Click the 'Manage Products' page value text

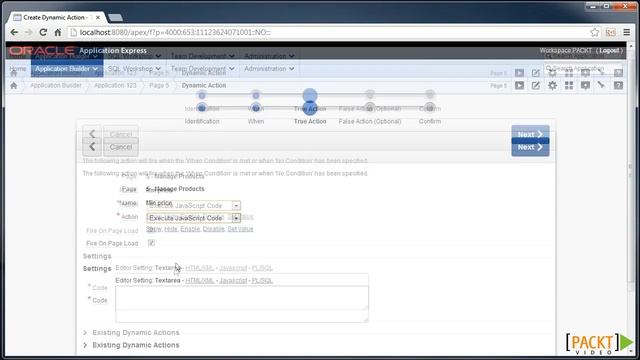[179, 189]
